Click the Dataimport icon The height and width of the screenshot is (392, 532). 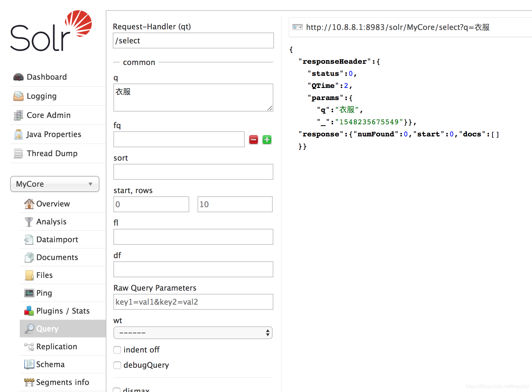click(x=29, y=240)
